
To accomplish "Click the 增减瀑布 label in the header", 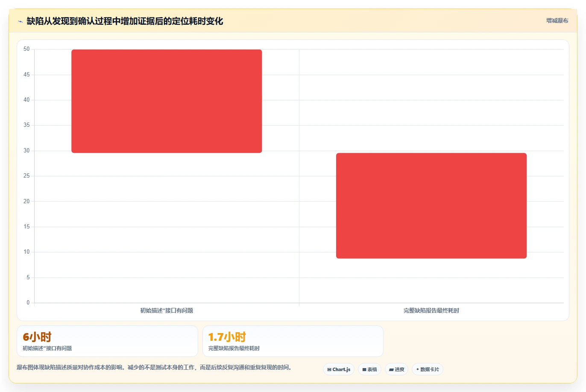I will tap(557, 20).
